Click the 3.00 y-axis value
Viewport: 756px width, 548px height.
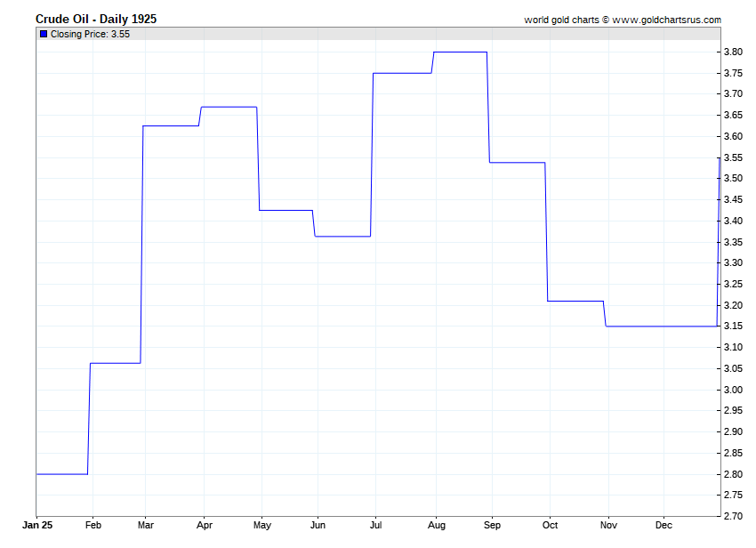(734, 390)
